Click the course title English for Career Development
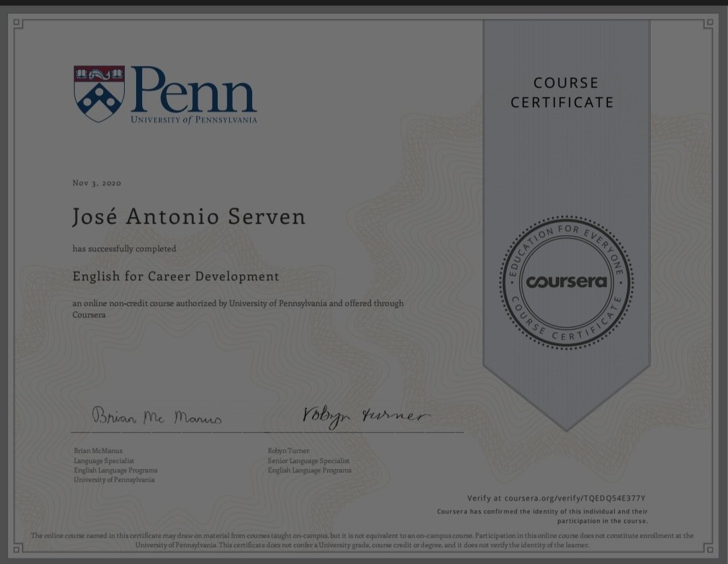The width and height of the screenshot is (728, 564). (x=176, y=276)
